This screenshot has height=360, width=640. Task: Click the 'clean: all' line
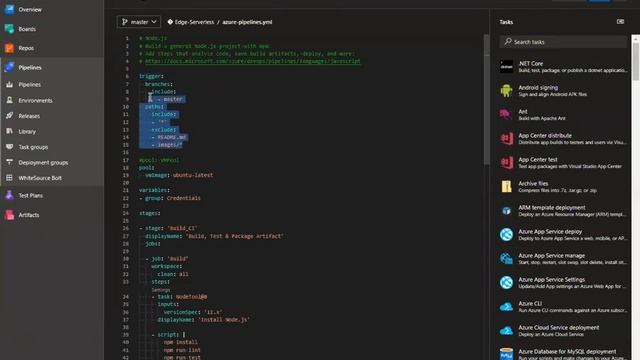tap(173, 274)
